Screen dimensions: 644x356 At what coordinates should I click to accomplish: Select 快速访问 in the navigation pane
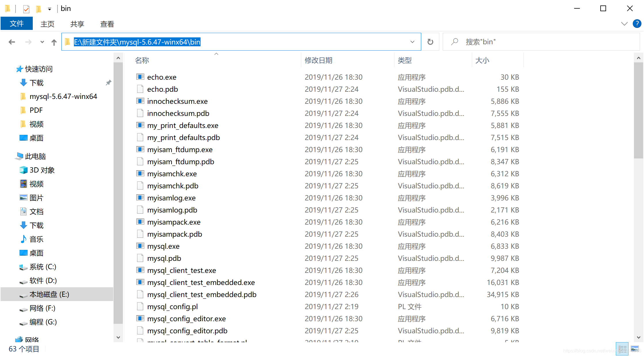[x=39, y=69]
